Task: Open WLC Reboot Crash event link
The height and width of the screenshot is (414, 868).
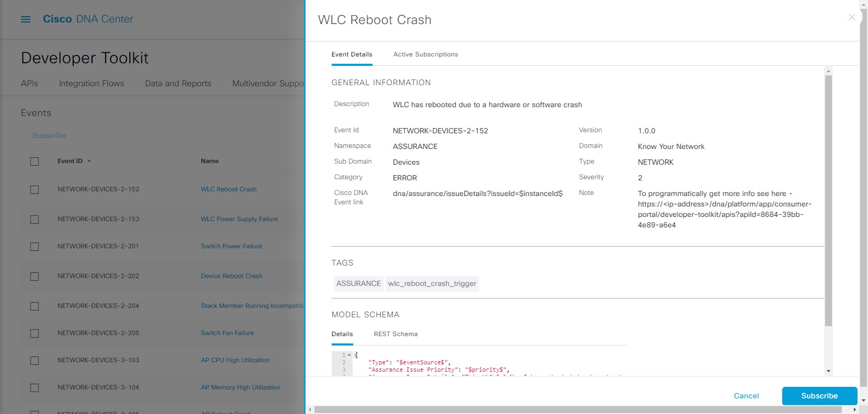Action: point(229,189)
